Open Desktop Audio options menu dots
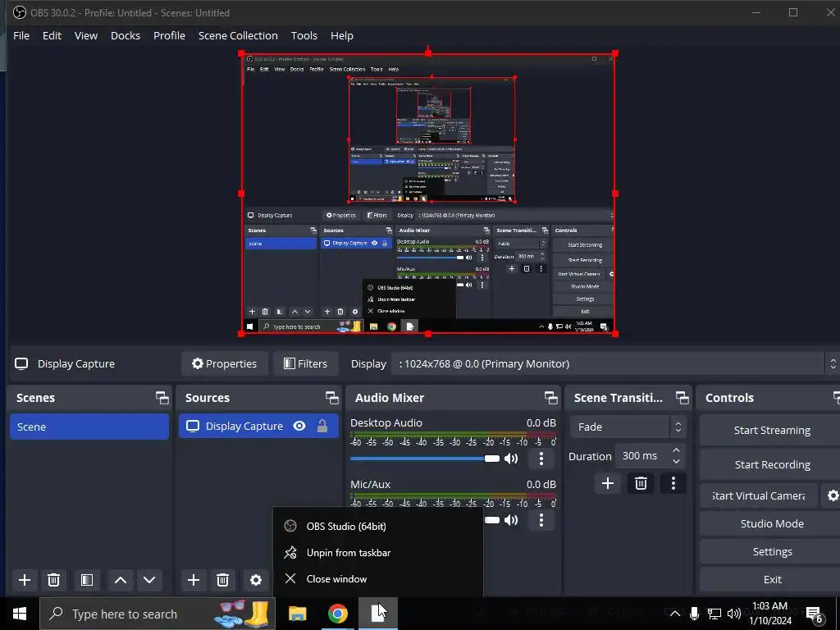 pyautogui.click(x=541, y=459)
